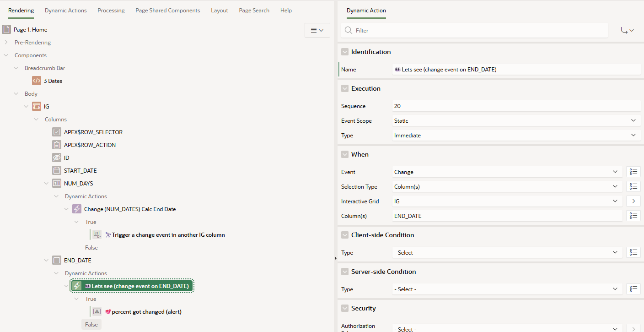Click the 3 Dates breadcrumb region icon
The width and height of the screenshot is (644, 332).
coord(37,81)
